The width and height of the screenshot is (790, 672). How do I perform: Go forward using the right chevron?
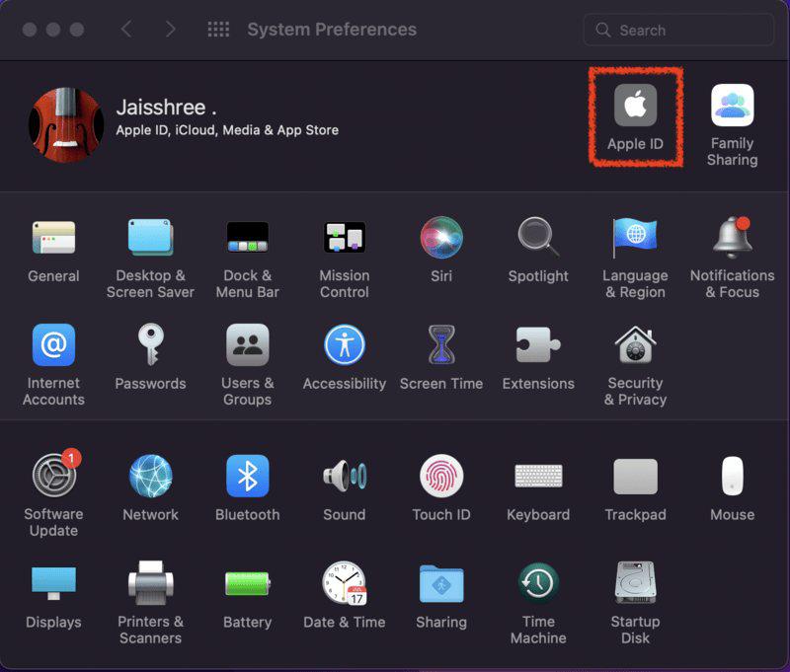point(170,30)
